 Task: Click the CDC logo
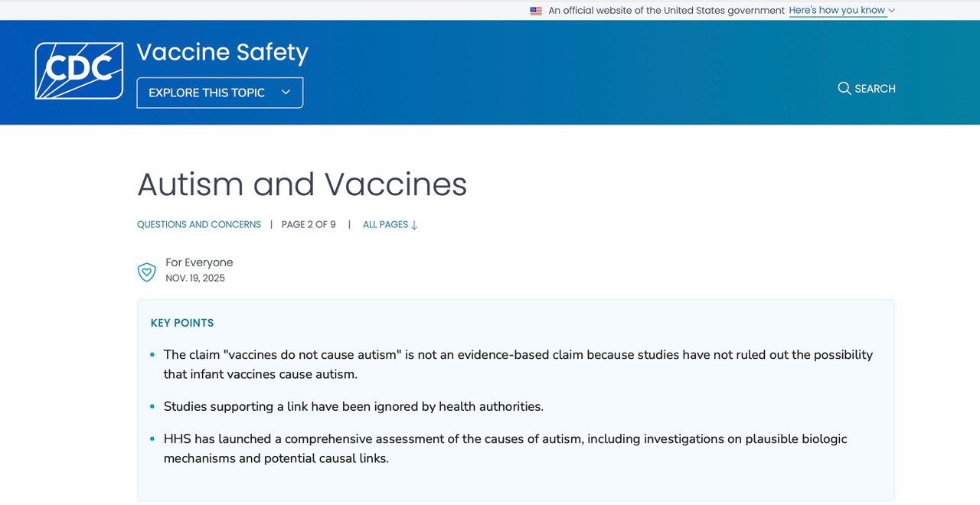coord(79,70)
